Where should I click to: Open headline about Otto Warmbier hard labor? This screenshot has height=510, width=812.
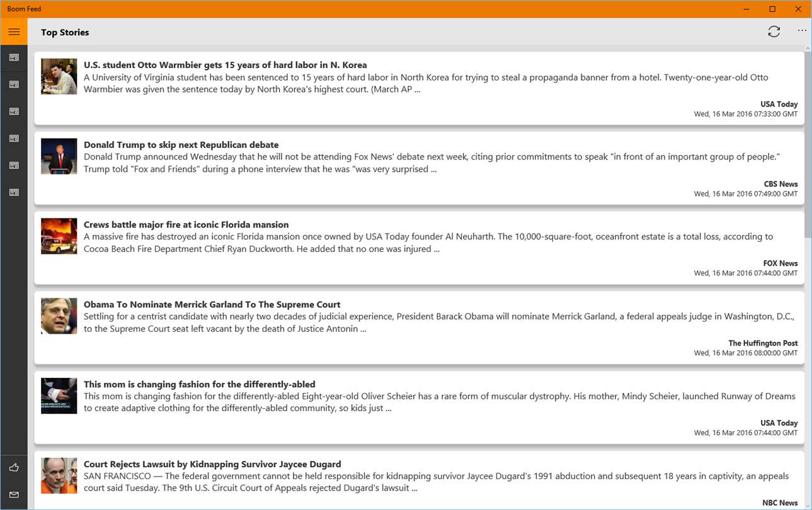(x=225, y=65)
